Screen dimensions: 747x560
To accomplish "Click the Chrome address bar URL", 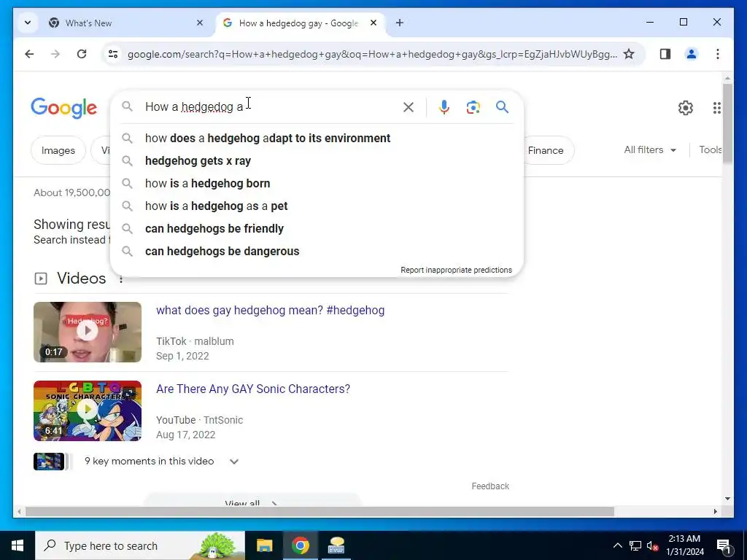I will [x=371, y=54].
